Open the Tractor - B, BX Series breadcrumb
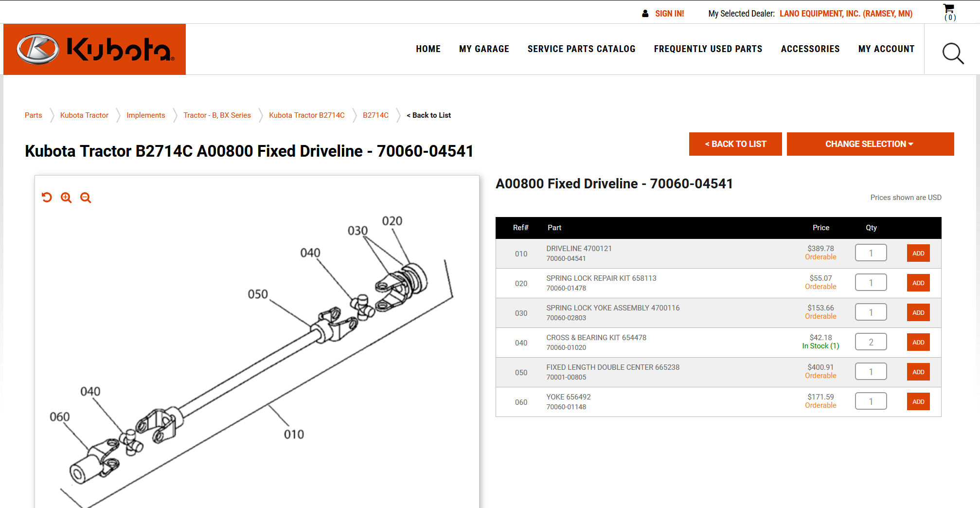The width and height of the screenshot is (980, 508). [x=217, y=115]
